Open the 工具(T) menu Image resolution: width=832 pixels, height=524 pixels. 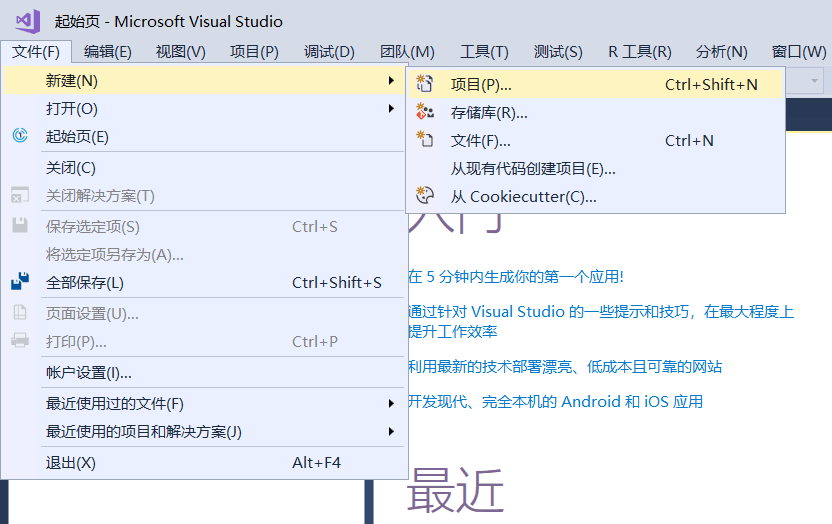484,51
